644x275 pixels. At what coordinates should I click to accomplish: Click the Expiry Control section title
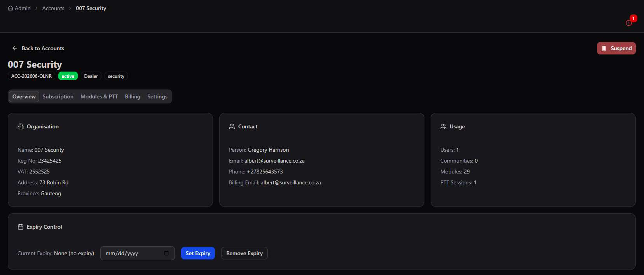point(44,227)
